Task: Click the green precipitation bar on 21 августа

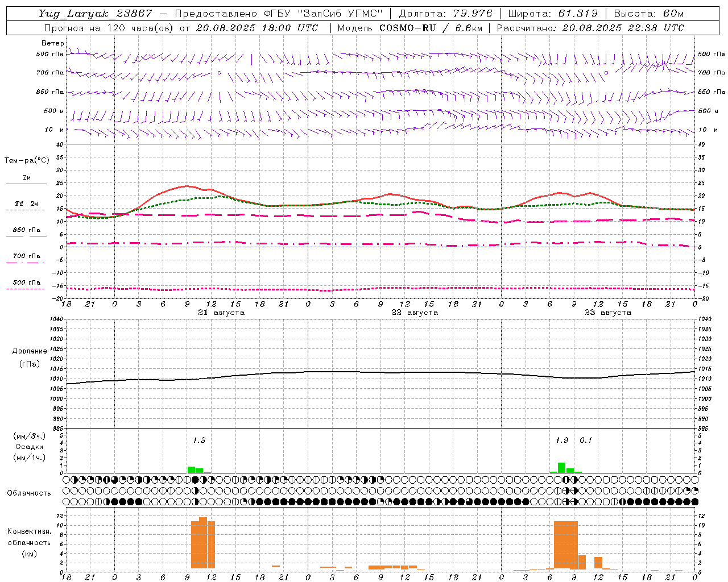Action: 195,469
